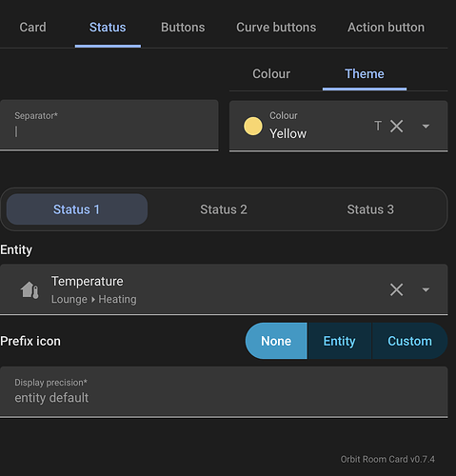Viewport: 456px width, 476px height.
Task: Click the T icon in Colour field
Action: (x=378, y=126)
